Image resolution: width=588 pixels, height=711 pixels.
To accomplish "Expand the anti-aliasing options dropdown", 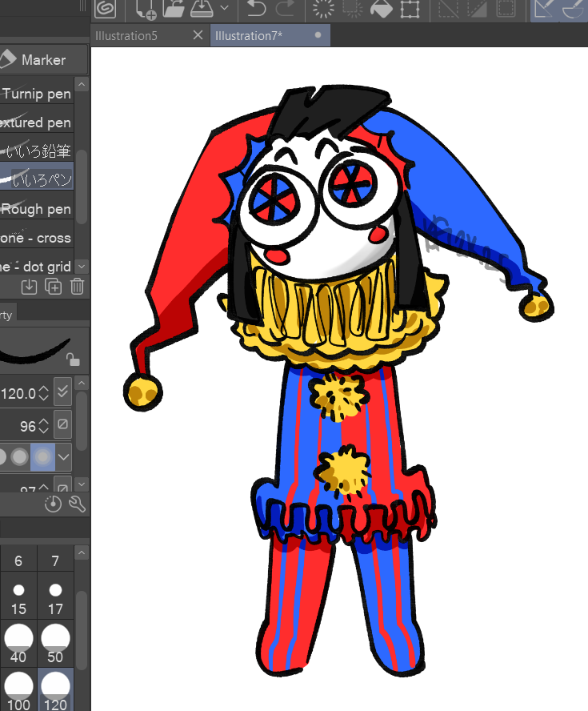I will [x=63, y=456].
